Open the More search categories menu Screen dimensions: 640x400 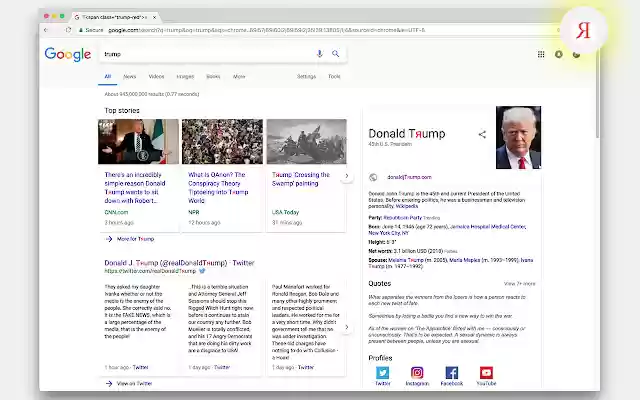[239, 76]
